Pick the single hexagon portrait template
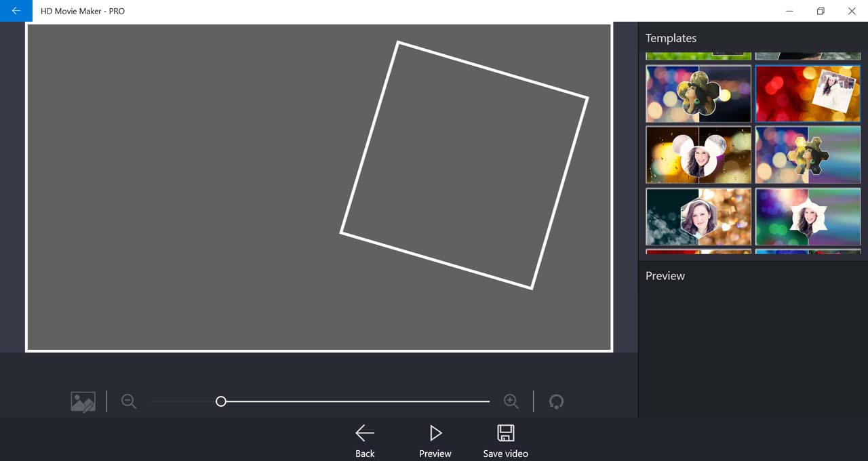This screenshot has height=461, width=868. click(x=698, y=216)
